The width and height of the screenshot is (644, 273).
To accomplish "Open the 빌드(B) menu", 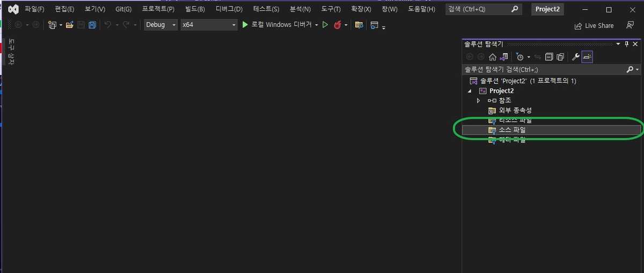I will (x=194, y=9).
